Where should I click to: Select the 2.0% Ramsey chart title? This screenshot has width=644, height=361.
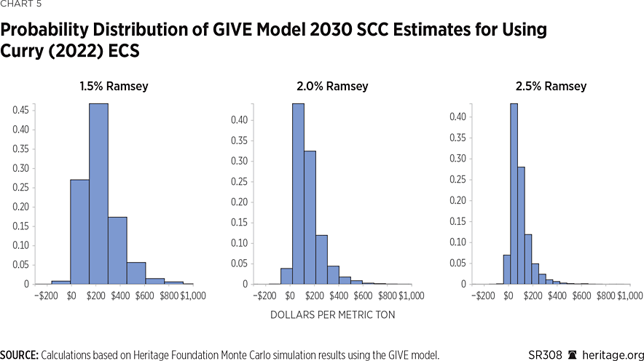(x=332, y=87)
